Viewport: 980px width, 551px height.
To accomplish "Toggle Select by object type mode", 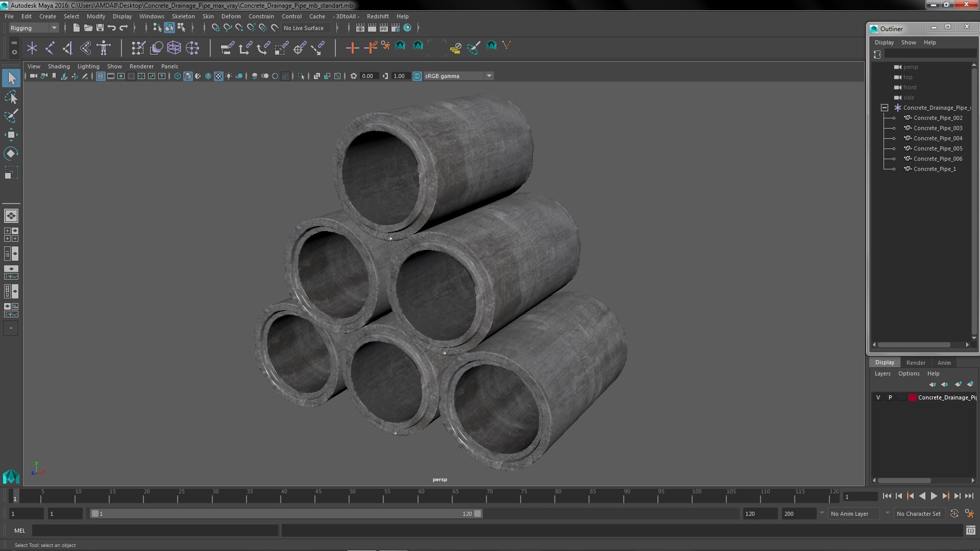I will (x=169, y=28).
